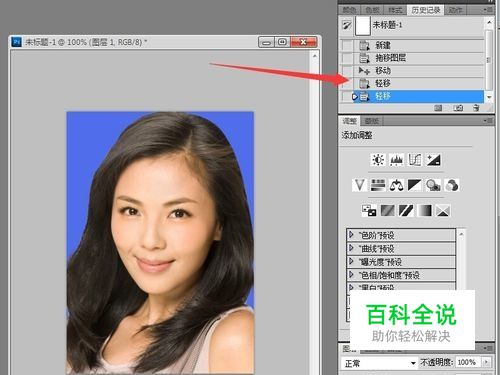This screenshot has width=500, height=375.
Task: Select the 调整 tab
Action: (350, 121)
